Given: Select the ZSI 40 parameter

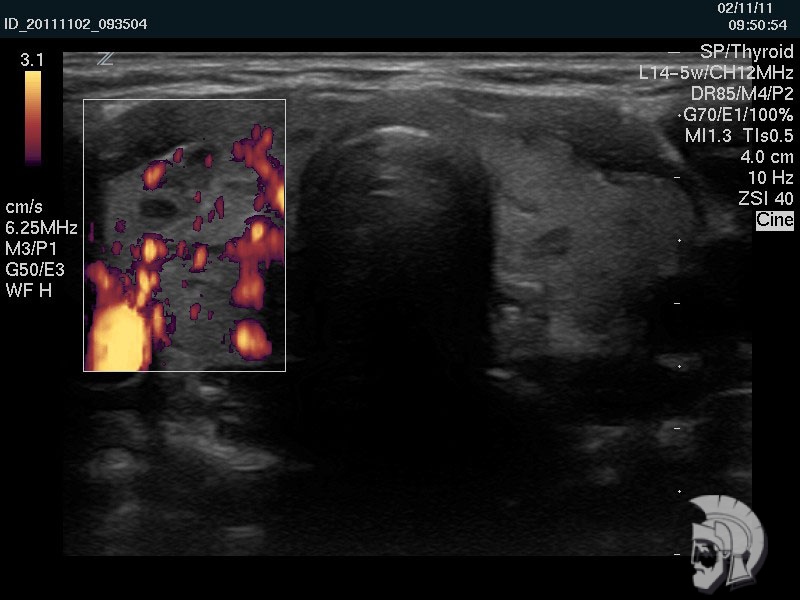Looking at the screenshot, I should click(765, 199).
